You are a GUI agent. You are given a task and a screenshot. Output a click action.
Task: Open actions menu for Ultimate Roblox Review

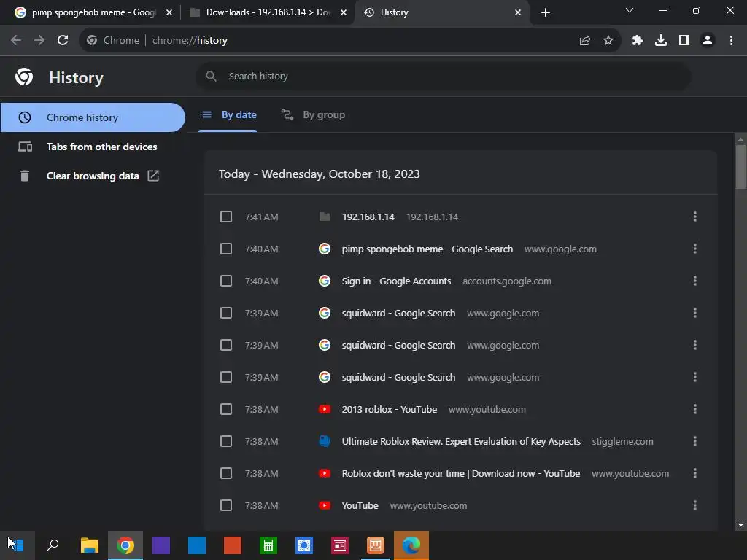tap(695, 441)
